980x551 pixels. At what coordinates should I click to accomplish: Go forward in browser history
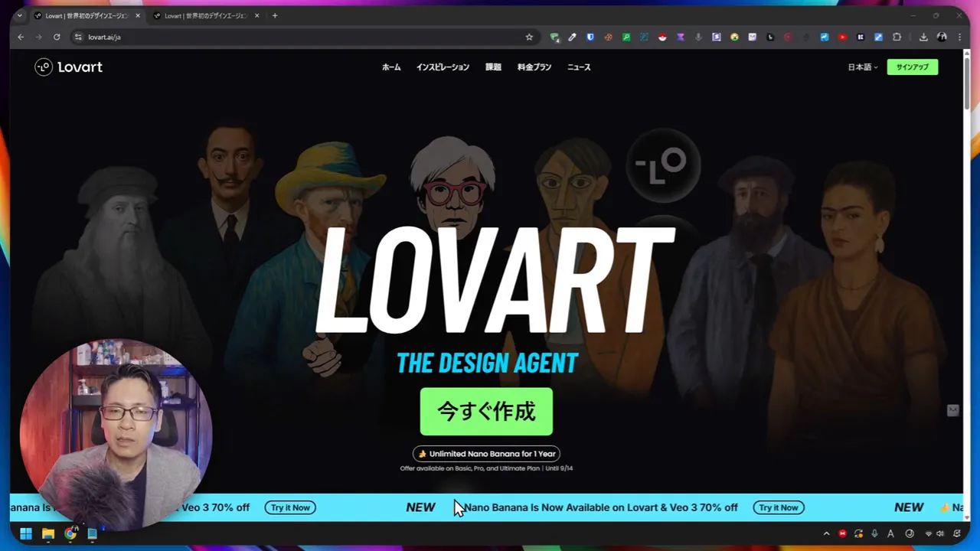tap(38, 37)
